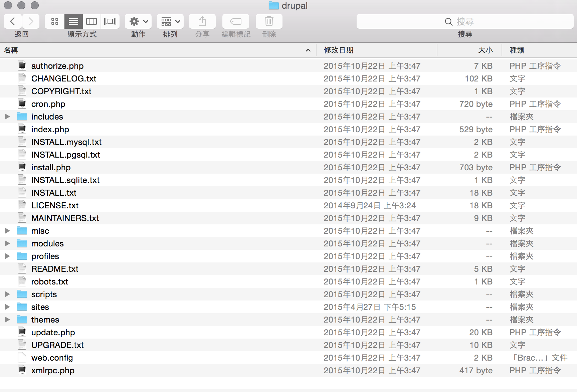The image size is (577, 392).
Task: Click the scripts folder name
Action: point(44,294)
